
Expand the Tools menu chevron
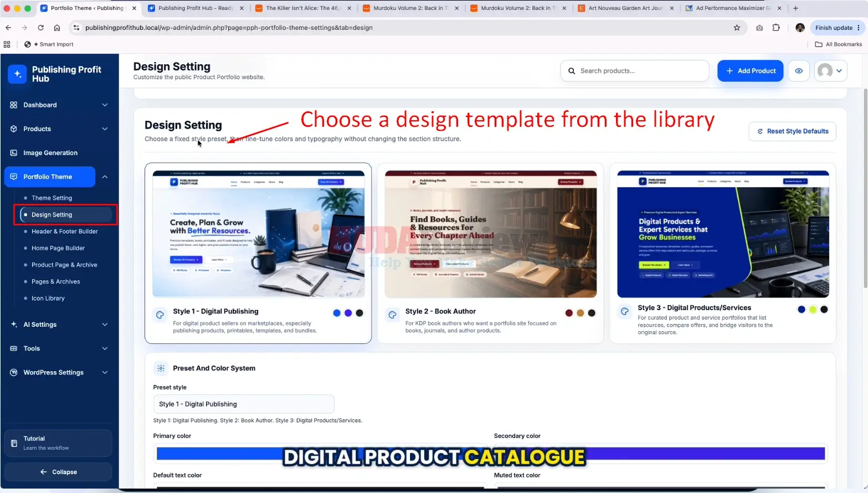click(105, 348)
